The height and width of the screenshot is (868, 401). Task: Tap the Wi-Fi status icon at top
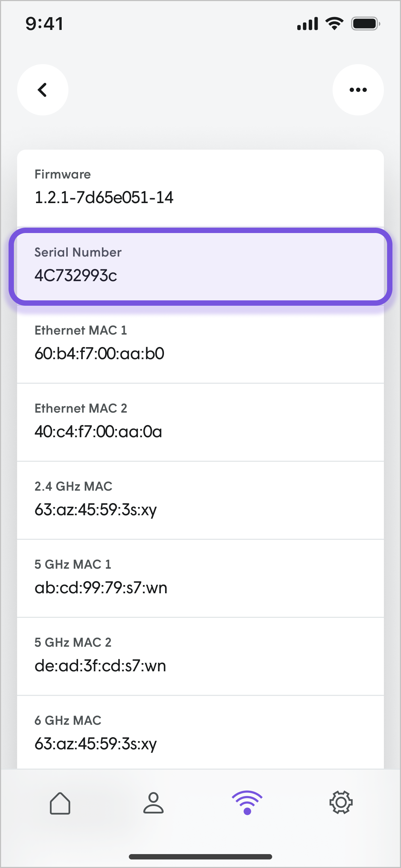point(334,24)
